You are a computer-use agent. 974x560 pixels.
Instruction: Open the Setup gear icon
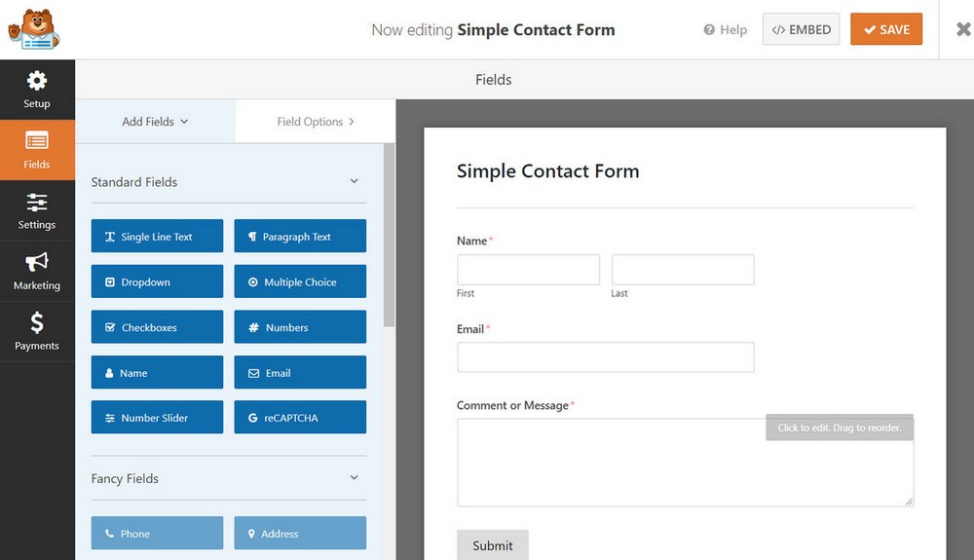pos(37,81)
